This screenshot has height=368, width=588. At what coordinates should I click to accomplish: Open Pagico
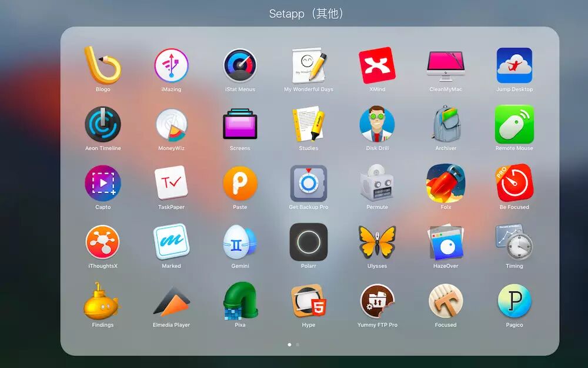tap(514, 301)
